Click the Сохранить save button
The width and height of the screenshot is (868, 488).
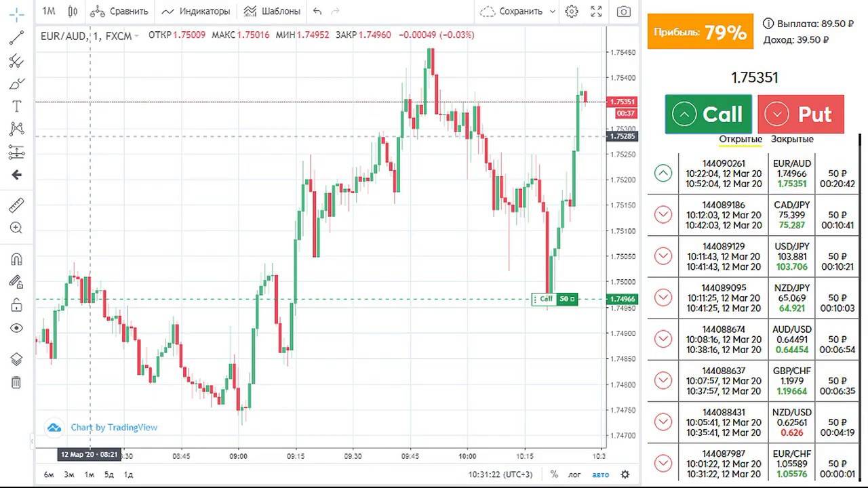[512, 12]
